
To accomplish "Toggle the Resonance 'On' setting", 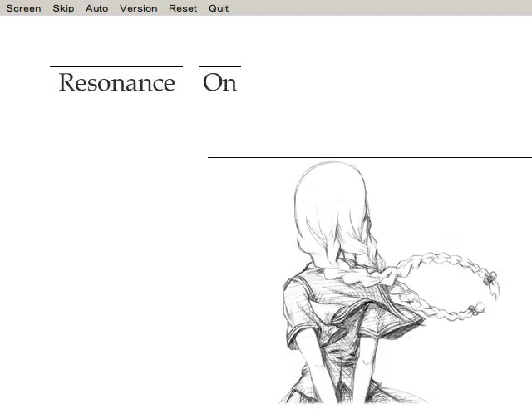I will coord(219,82).
